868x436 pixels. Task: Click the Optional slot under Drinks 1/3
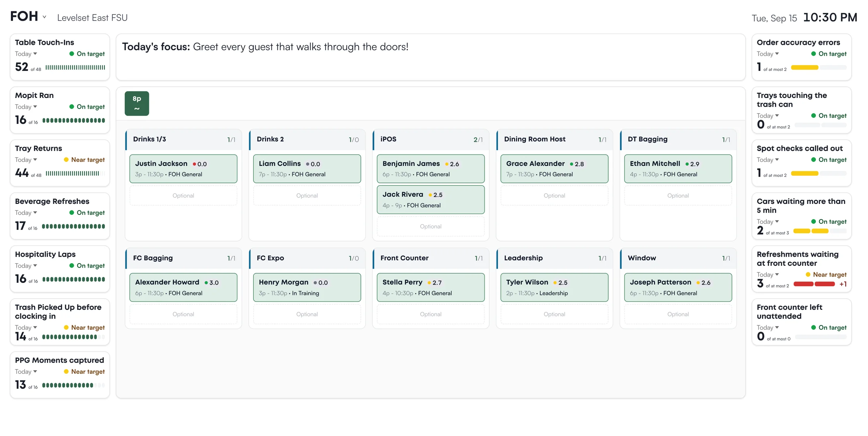[183, 196]
